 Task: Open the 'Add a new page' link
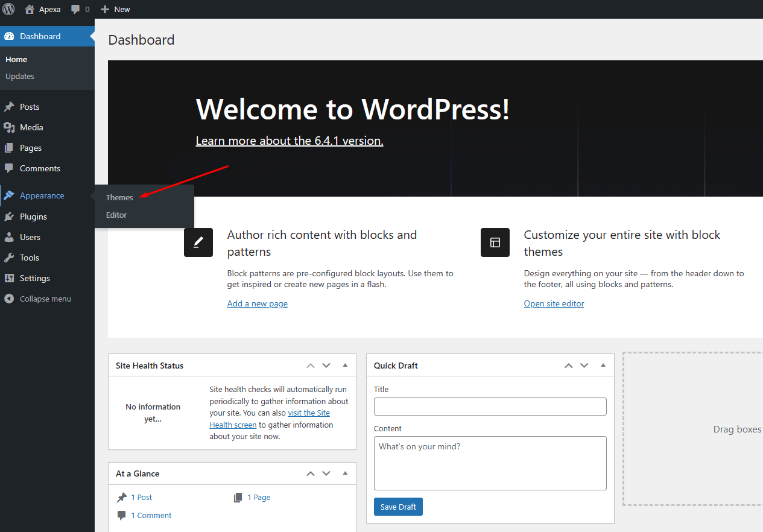[257, 303]
